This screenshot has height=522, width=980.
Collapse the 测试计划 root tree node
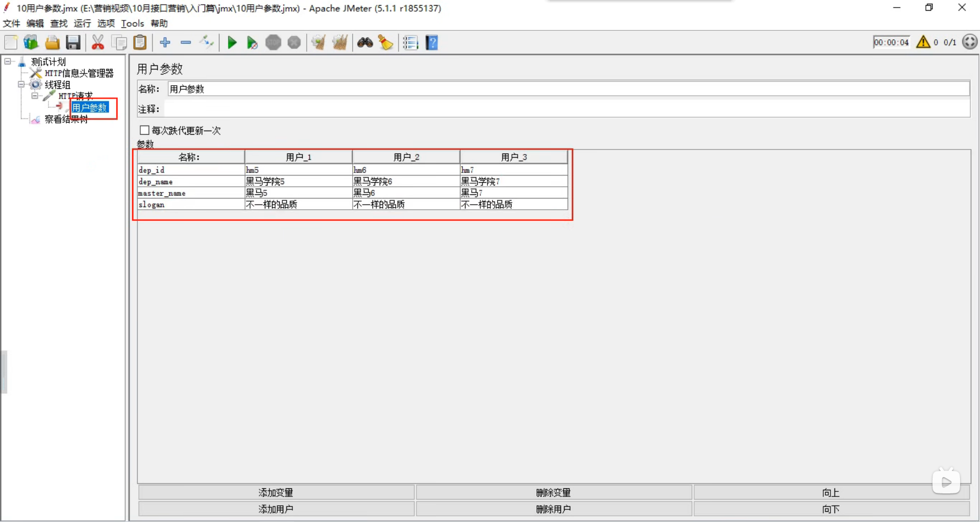[x=8, y=61]
